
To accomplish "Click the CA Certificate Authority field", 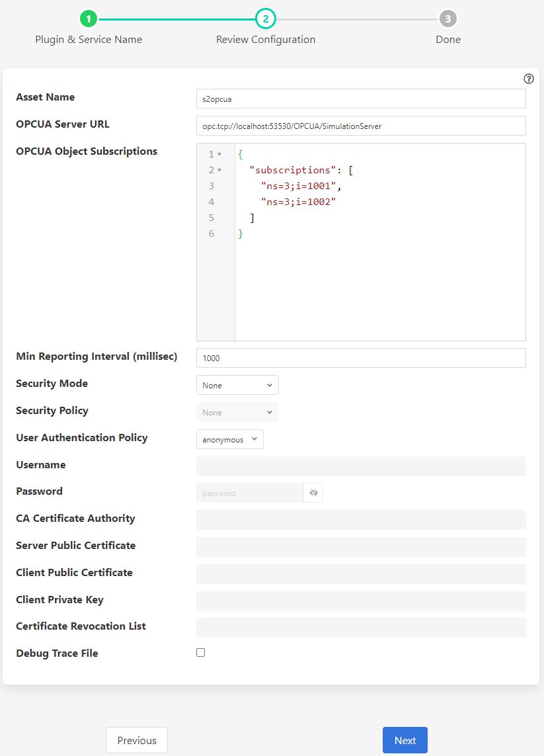I will click(x=361, y=520).
